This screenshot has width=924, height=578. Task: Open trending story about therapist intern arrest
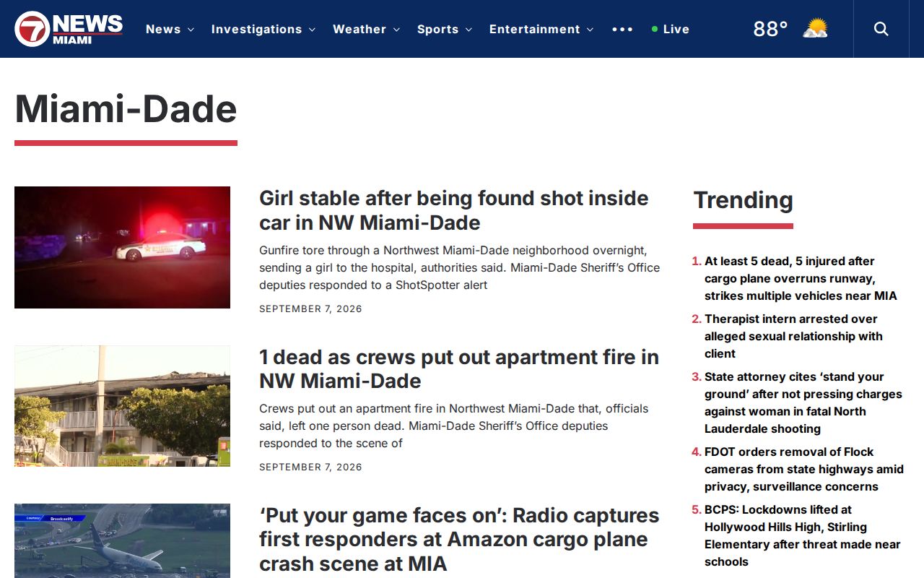pyautogui.click(x=793, y=336)
